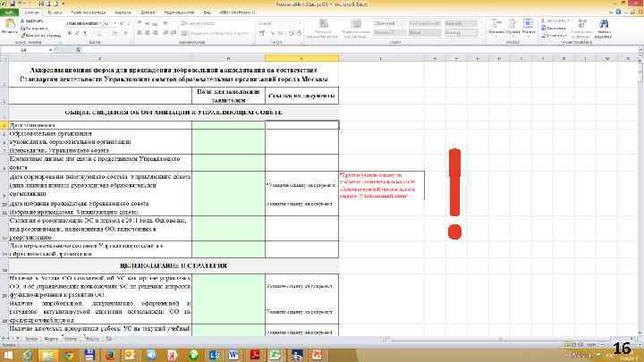Screen dimensions: 644x362
Task: Click the ЦЕЛЕПОЛАГАНИЕ И СТРАТЕГИЯ header cell
Action: tap(174, 265)
